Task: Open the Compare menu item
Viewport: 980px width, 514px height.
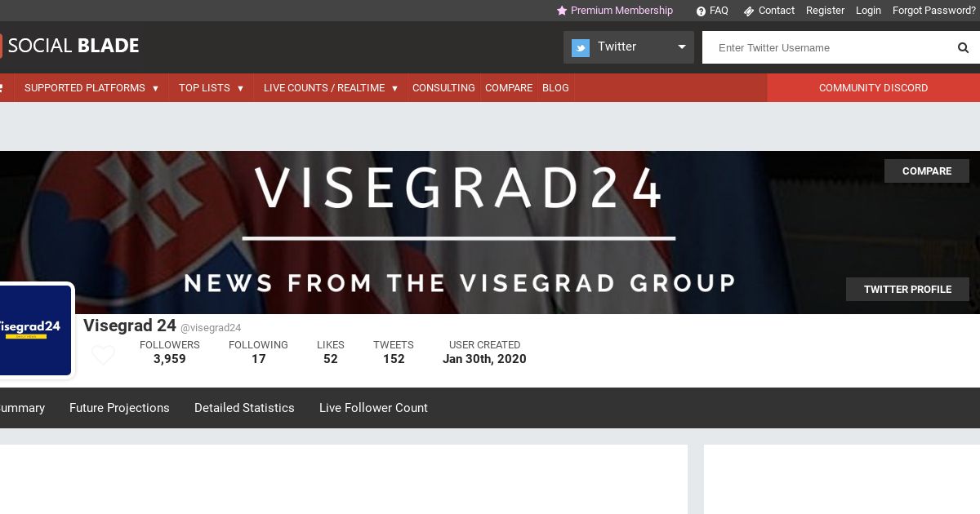Action: click(509, 88)
